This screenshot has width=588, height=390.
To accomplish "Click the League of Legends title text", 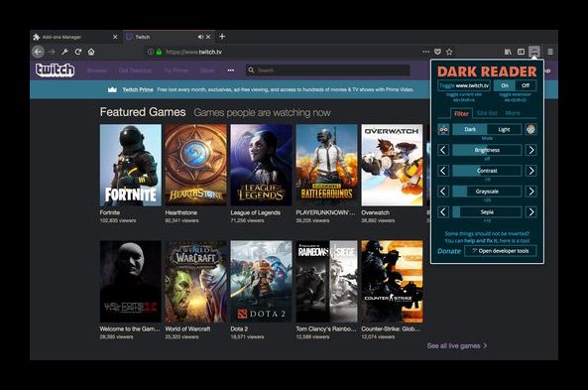I will tap(256, 212).
